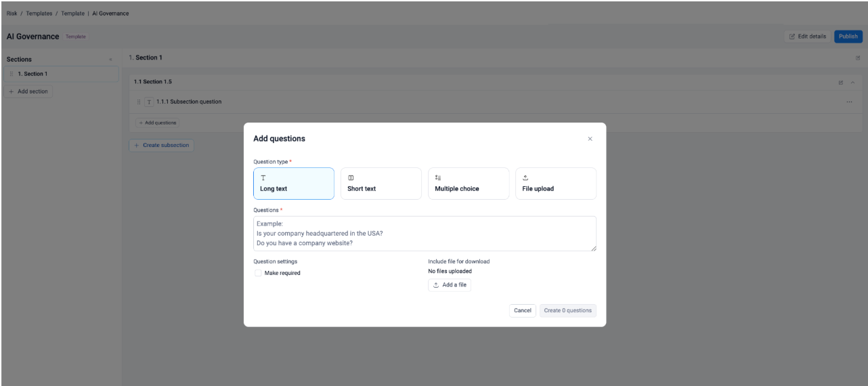
Task: Click the Publish button
Action: 848,37
